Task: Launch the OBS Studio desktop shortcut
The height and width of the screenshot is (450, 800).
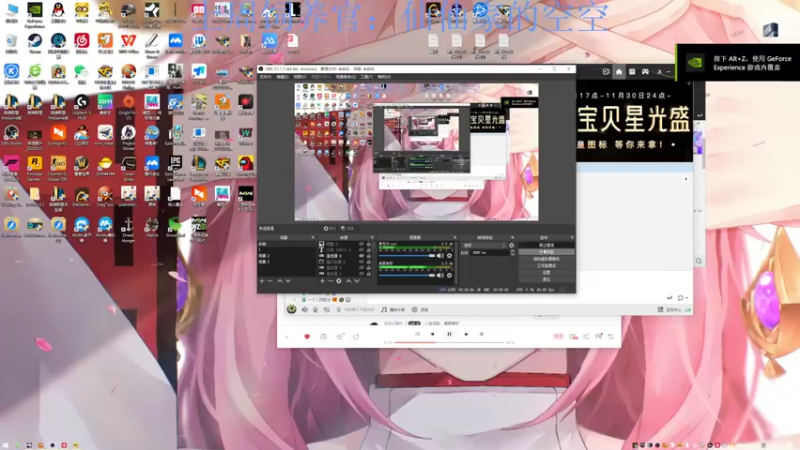Action: coord(11,136)
